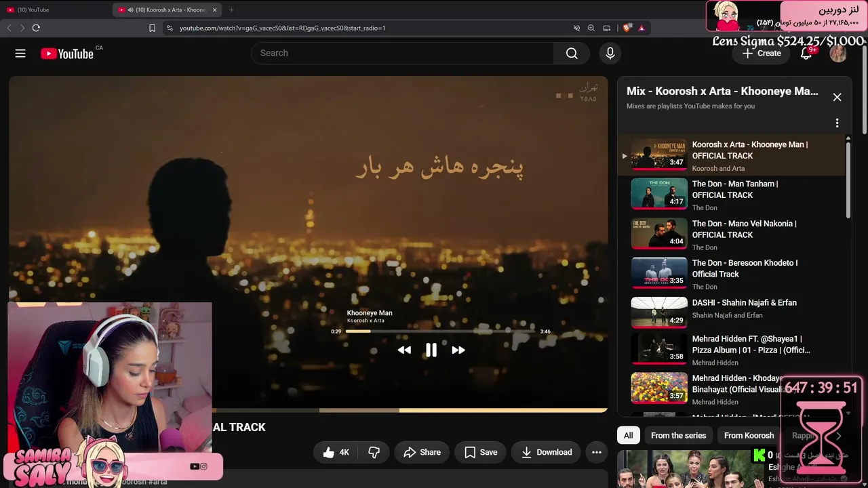Open the Brave Rewards triangle icon
The width and height of the screenshot is (868, 488).
pos(641,28)
